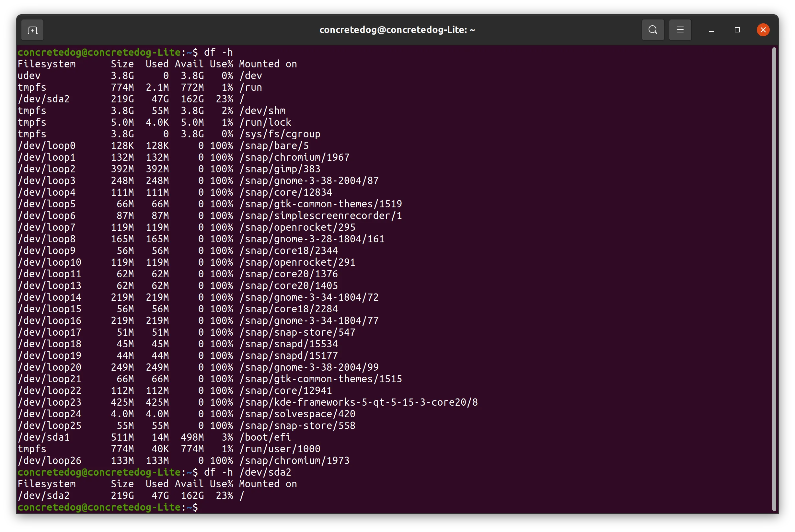This screenshot has width=795, height=532.
Task: Close the terminal window
Action: point(763,30)
